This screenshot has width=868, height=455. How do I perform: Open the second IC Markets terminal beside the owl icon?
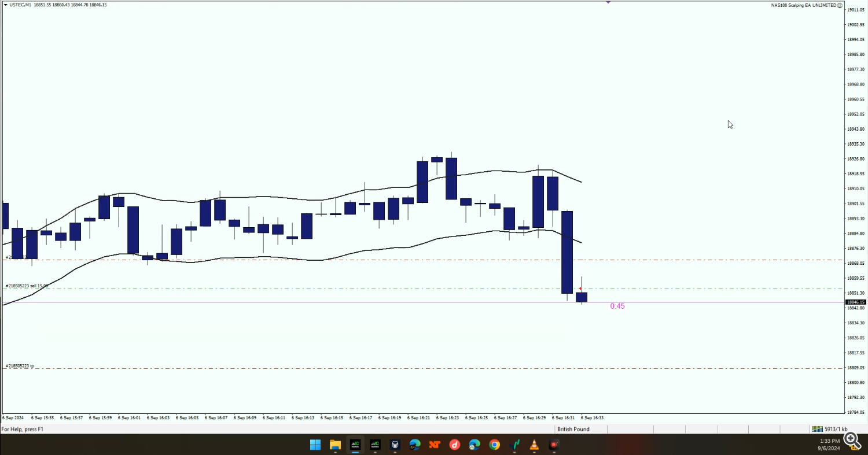375,445
